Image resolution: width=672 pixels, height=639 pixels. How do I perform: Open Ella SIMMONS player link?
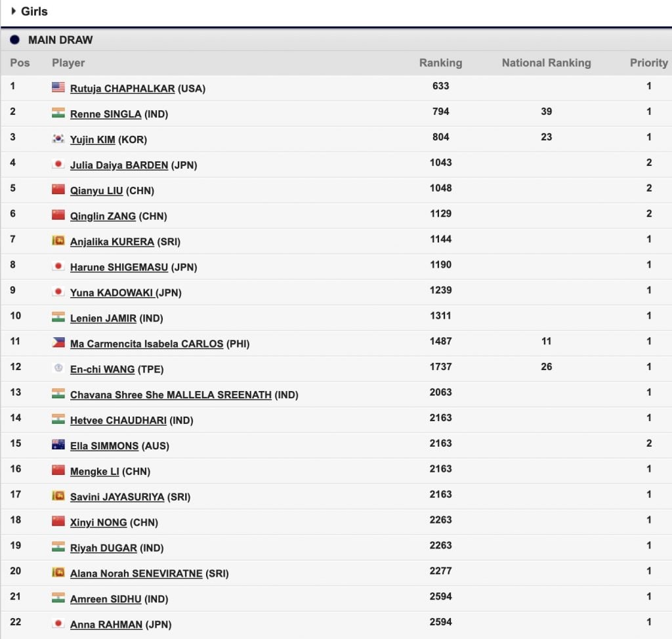(104, 445)
